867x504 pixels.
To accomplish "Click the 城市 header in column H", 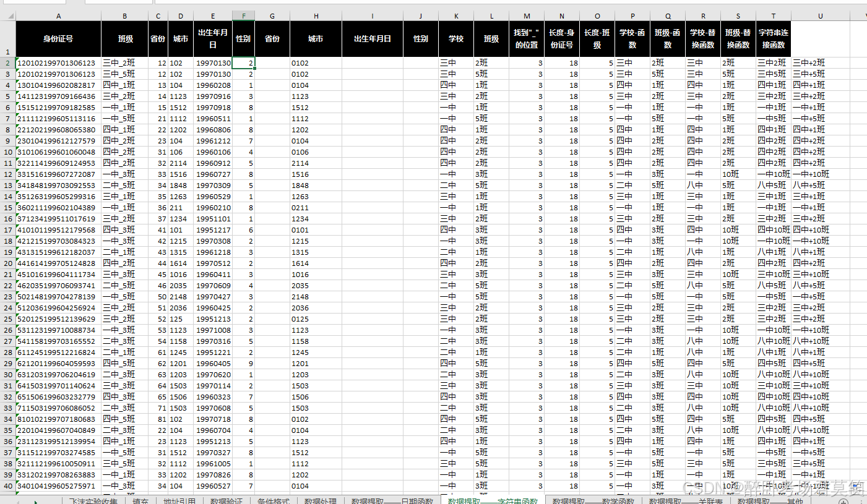I will point(316,39).
